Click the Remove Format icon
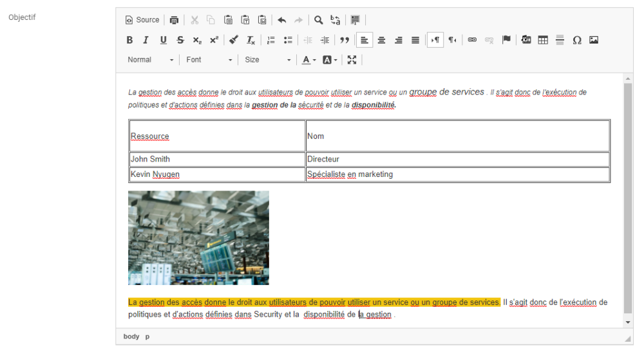This screenshot has height=352, width=644. 251,40
